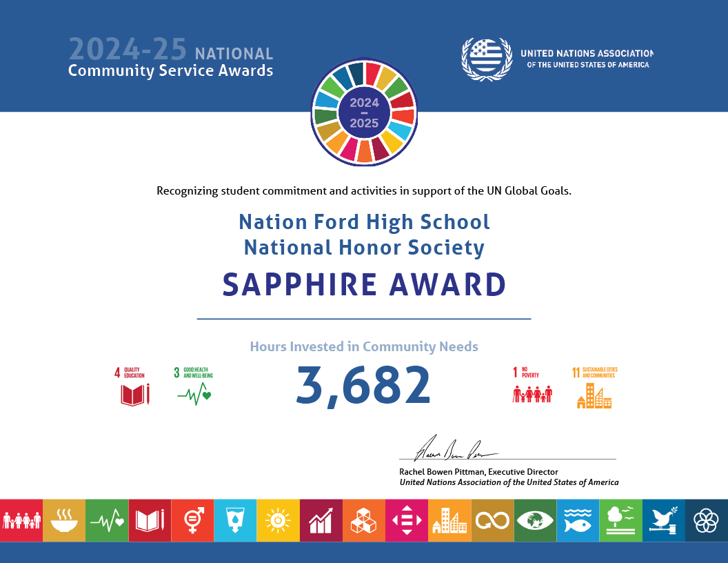Click the Clean Water droplet icon
This screenshot has width=728, height=563.
coord(235,520)
